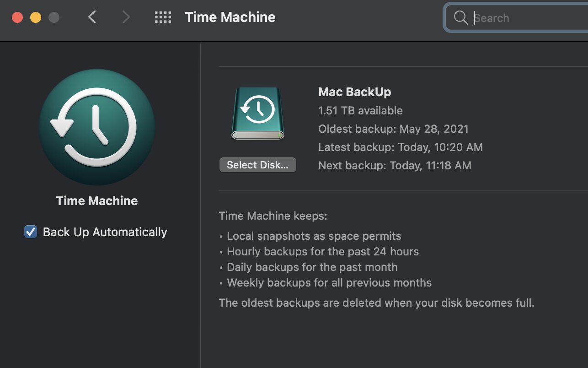Screen dimensions: 588x368
Task: Minimize the window with the yellow button
Action: pyautogui.click(x=36, y=17)
